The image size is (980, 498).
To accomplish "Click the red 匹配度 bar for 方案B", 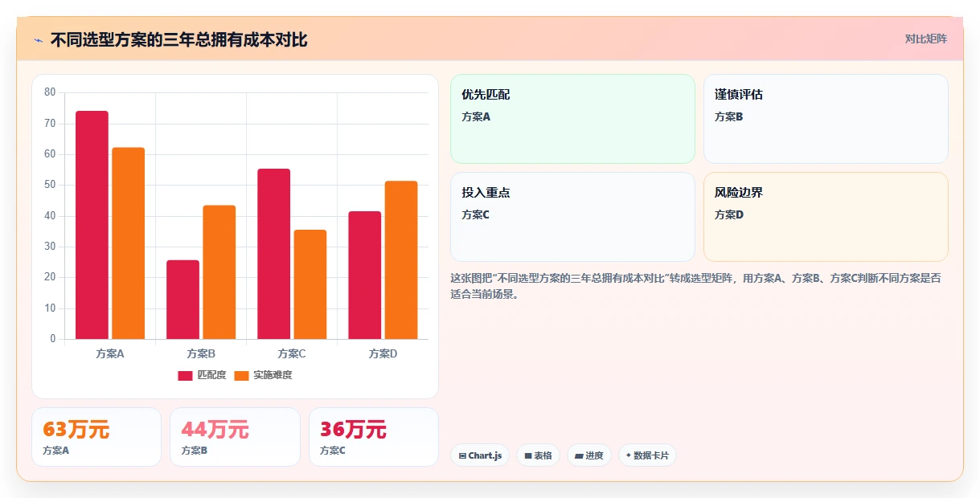I will pyautogui.click(x=183, y=300).
